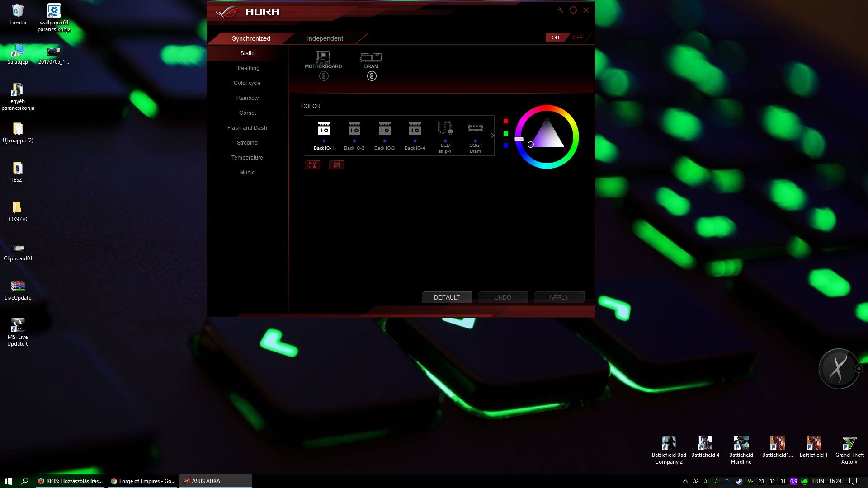The height and width of the screenshot is (488, 868).
Task: Click the UNDO button
Action: tap(503, 297)
